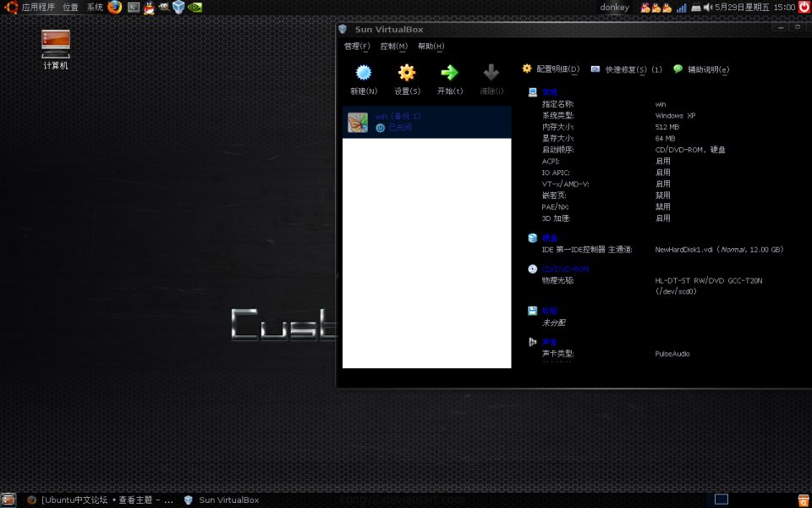Open VM 设置(S) gear icon
Screen dimensions: 812x508
pos(407,73)
